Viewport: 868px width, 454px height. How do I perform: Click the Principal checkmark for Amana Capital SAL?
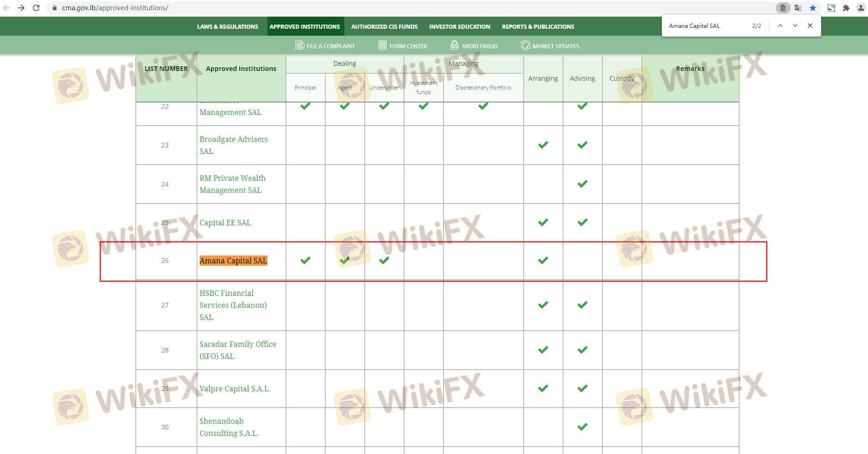click(x=305, y=260)
